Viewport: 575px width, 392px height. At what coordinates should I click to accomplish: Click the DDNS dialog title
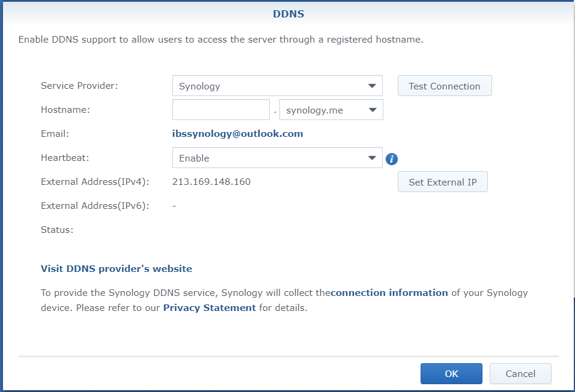(x=288, y=14)
